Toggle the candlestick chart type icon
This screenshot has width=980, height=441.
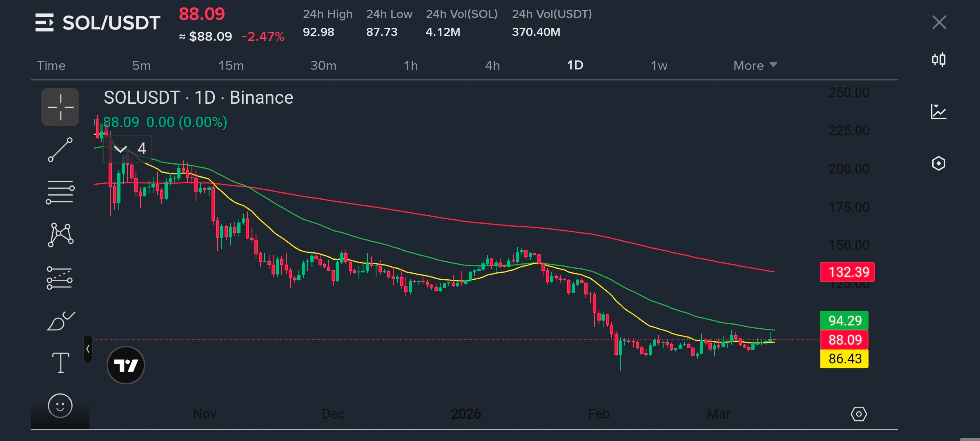[939, 60]
